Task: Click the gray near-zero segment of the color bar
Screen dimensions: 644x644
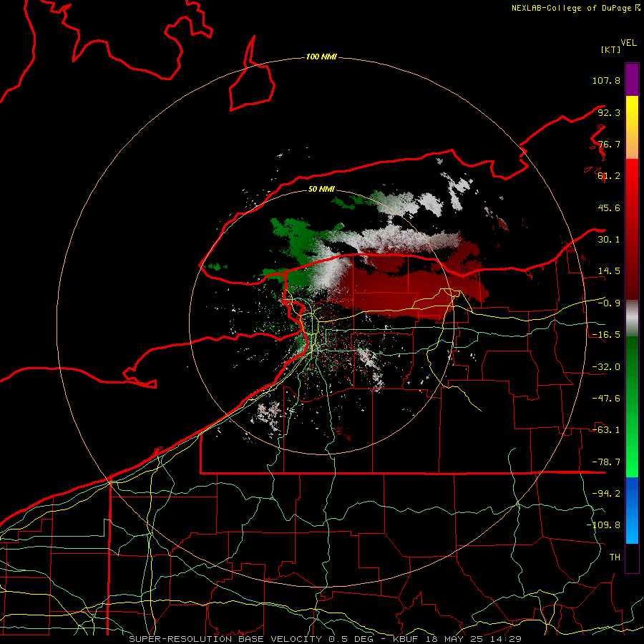Action: (x=632, y=318)
